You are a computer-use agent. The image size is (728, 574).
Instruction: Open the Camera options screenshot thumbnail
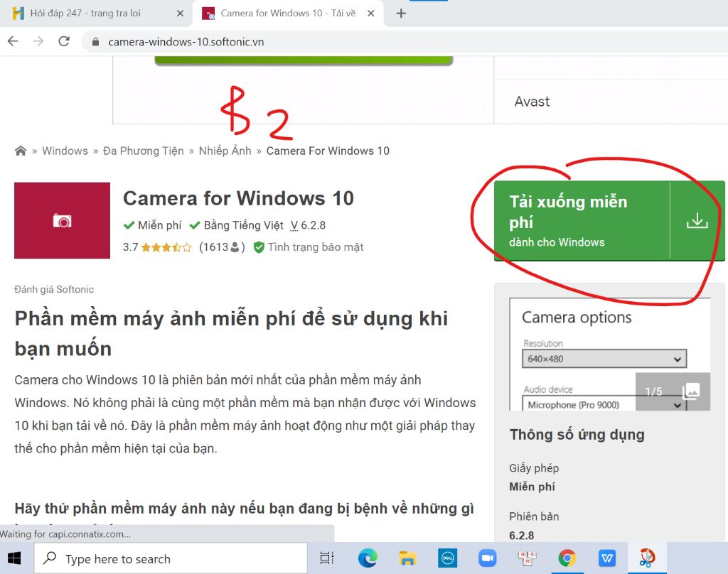609,354
